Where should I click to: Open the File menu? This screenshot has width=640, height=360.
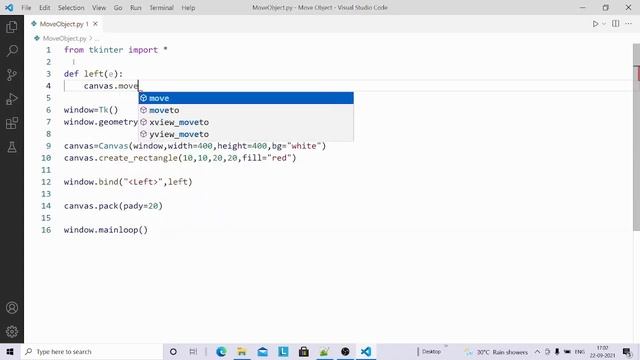[x=26, y=8]
